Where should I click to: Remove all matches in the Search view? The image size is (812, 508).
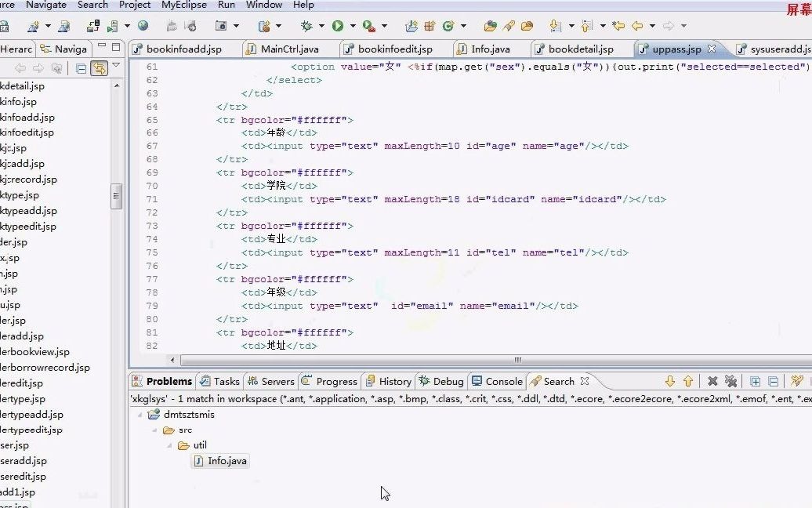(733, 382)
